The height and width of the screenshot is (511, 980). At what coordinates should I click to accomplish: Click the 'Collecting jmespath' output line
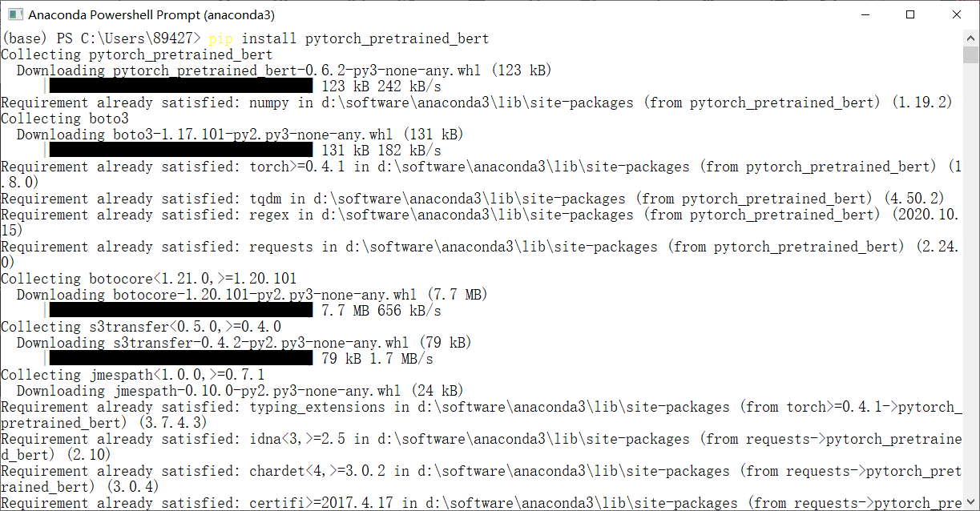pos(132,375)
